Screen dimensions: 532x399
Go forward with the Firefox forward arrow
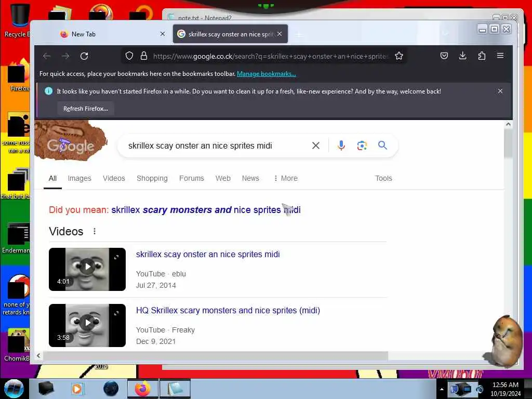pyautogui.click(x=65, y=56)
